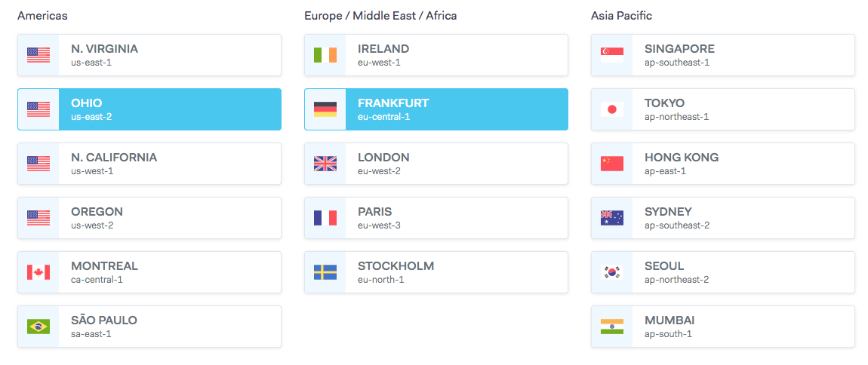Click the Brazil flag icon for São Paulo

click(38, 327)
